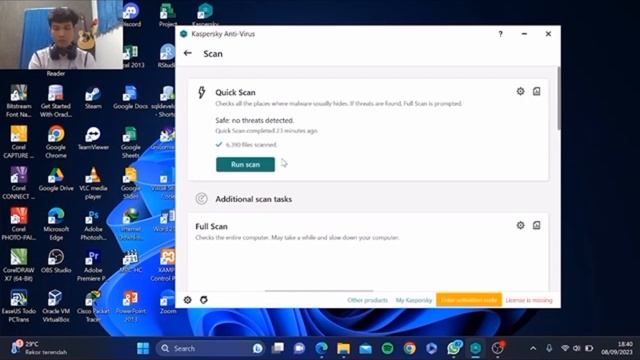This screenshot has height=360, width=640.
Task: Open WhatsApp from taskbar
Action: 453,348
